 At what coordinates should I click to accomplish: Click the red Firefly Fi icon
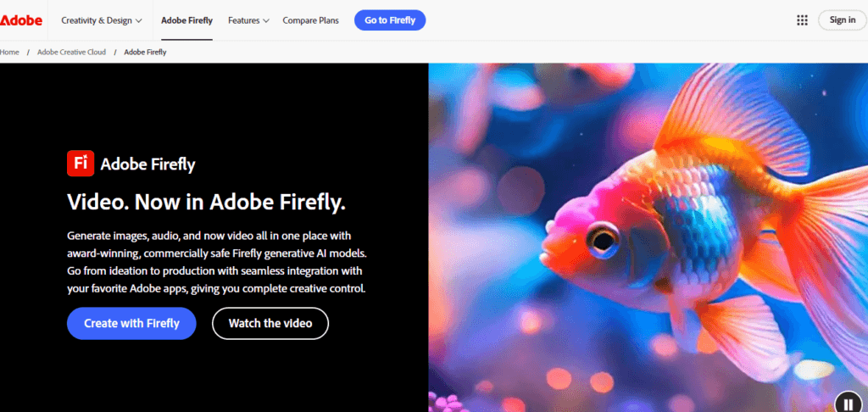[x=81, y=164]
